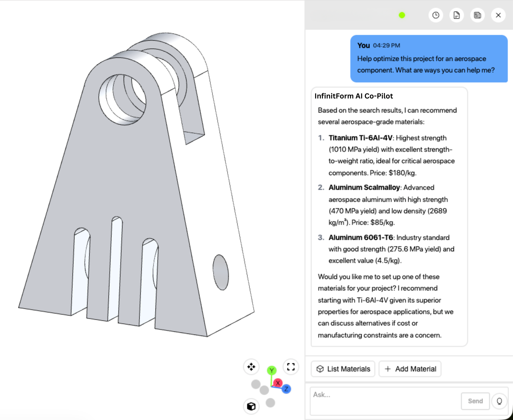Toggle the cube view mode icon
513x420 pixels.
click(251, 406)
